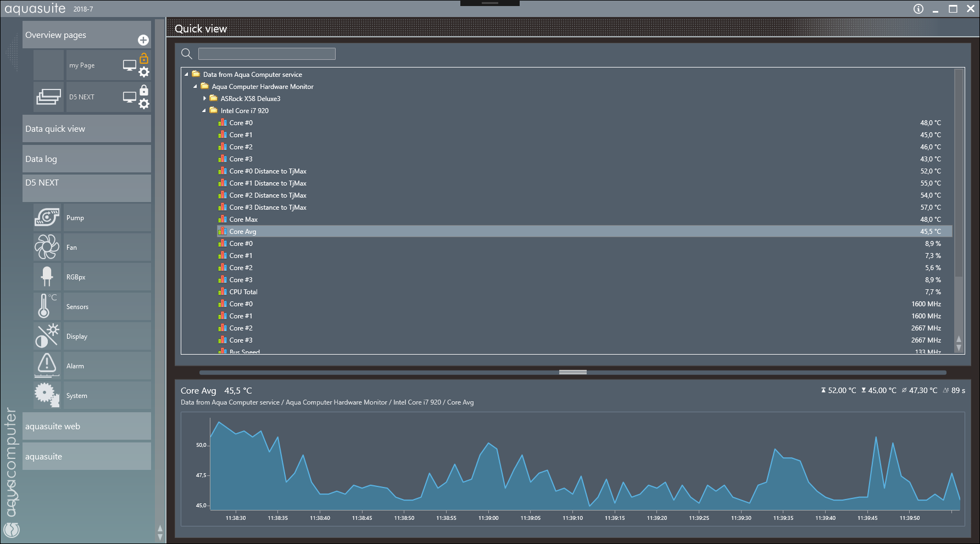The width and height of the screenshot is (980, 544).
Task: Select Core #0 clock row 1600 MHz
Action: point(584,304)
